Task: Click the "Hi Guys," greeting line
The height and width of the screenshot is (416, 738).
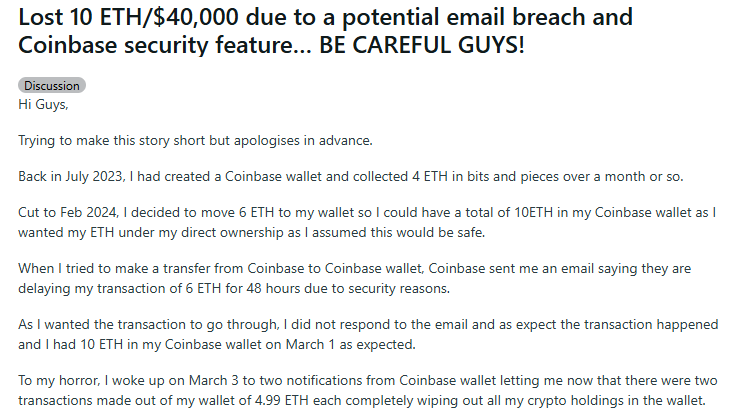Action: point(43,104)
